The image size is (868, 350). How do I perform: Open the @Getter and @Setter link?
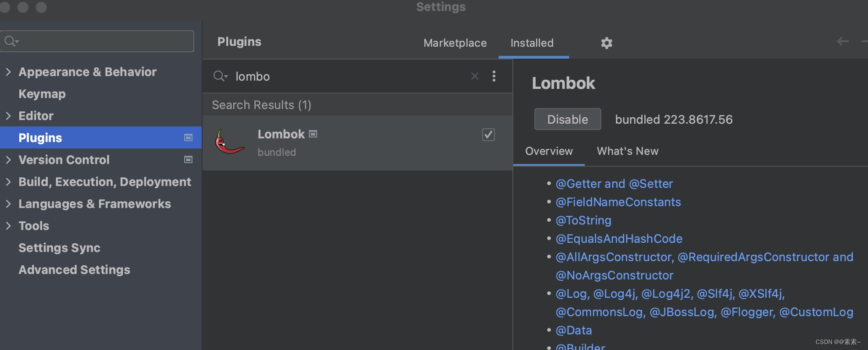pos(614,184)
